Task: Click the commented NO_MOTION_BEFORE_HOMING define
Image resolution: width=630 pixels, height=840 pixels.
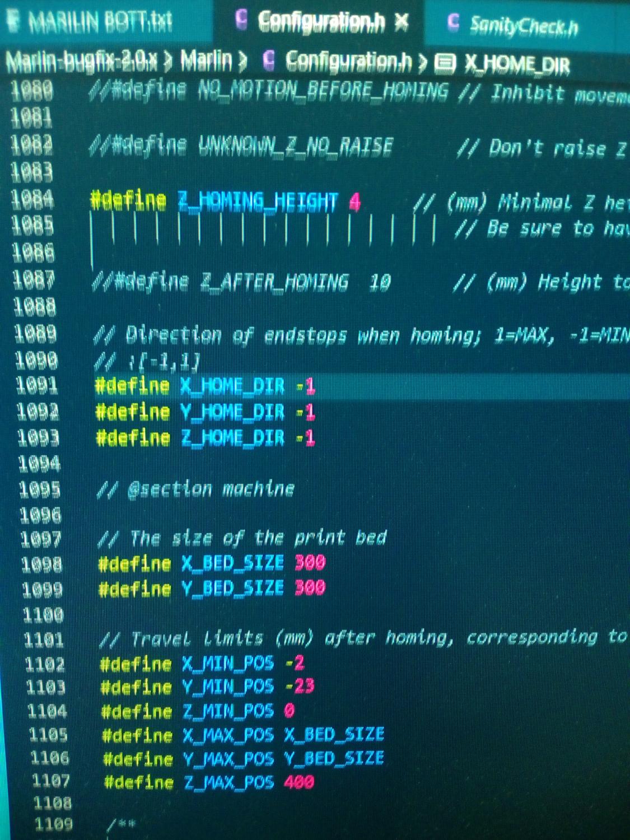Action: (269, 90)
